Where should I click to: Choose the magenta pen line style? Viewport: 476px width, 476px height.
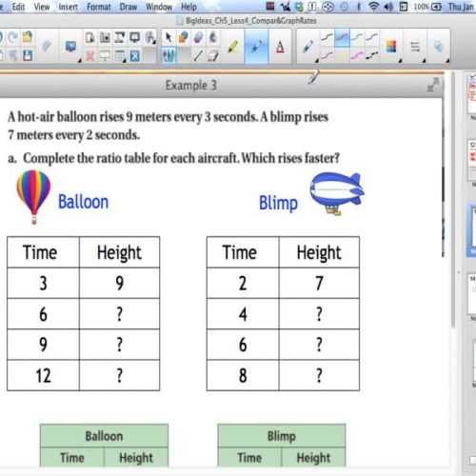[x=357, y=56]
